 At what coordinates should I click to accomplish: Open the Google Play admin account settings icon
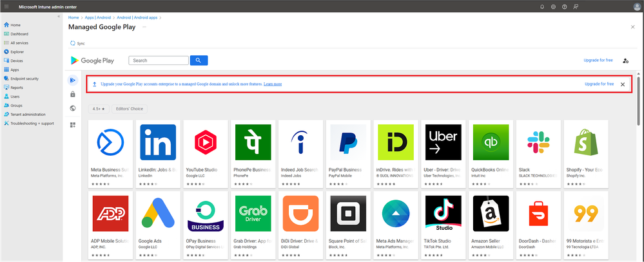[x=625, y=61]
